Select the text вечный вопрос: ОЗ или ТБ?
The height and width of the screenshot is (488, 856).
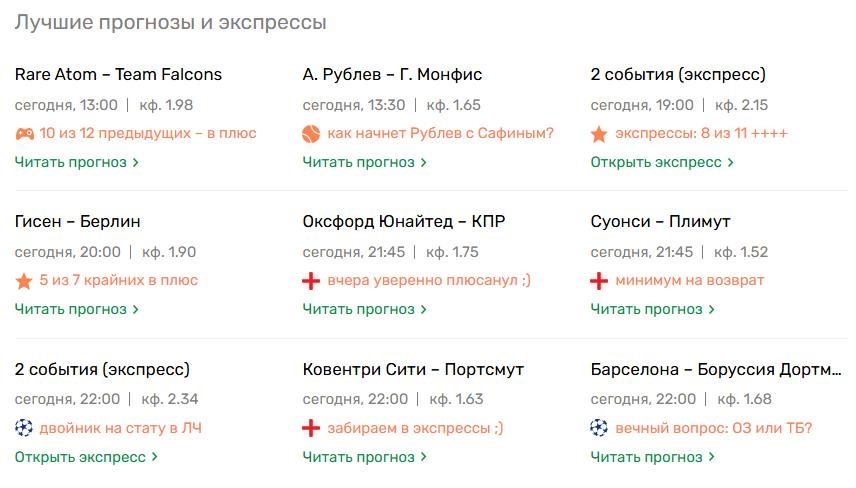714,429
